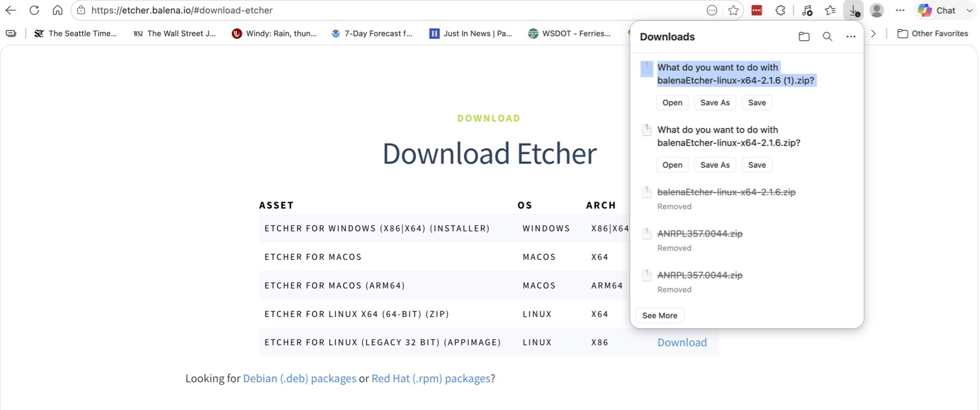Open The Wall Street Journal bookmark
Screen dimensions: 980x410
[x=174, y=33]
